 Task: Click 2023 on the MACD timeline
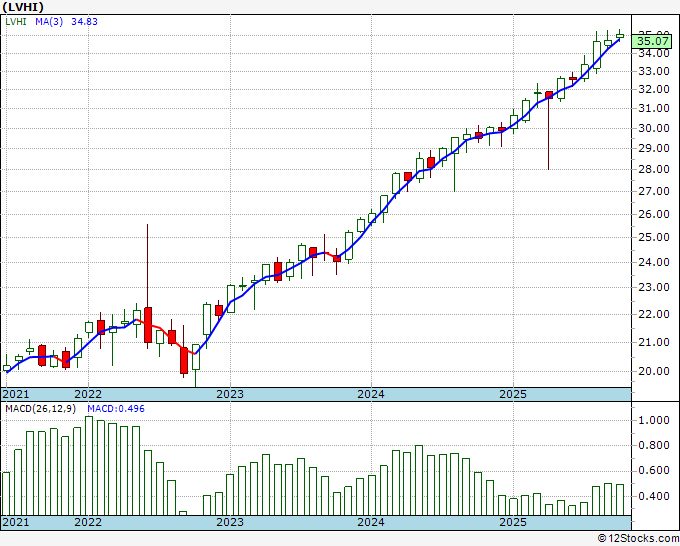[x=230, y=522]
